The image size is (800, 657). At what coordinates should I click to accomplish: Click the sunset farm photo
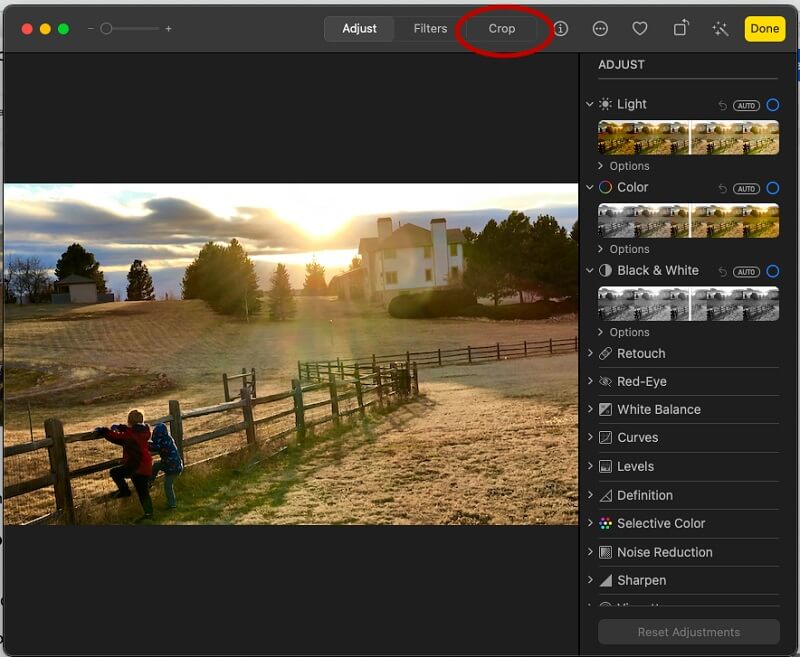(291, 354)
